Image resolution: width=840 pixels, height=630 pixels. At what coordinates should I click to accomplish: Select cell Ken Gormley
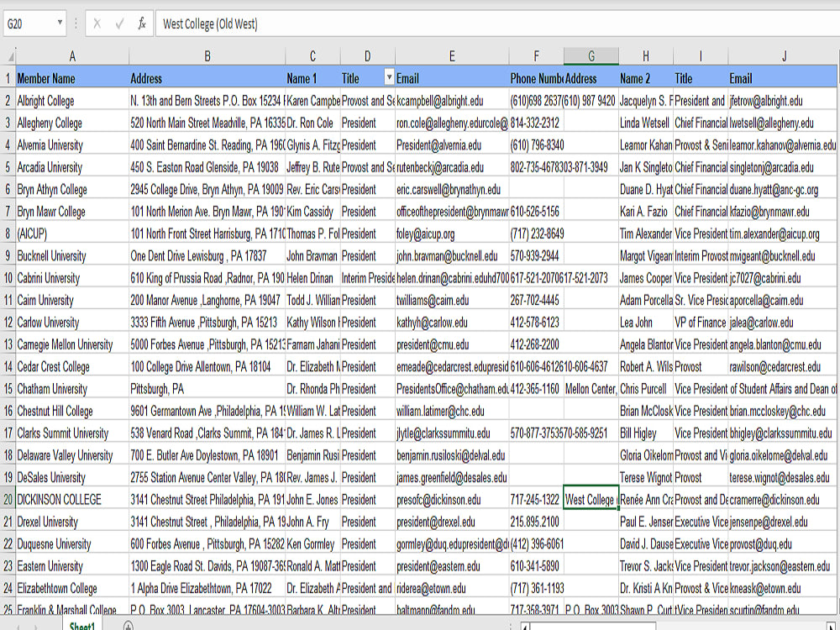coord(312,543)
